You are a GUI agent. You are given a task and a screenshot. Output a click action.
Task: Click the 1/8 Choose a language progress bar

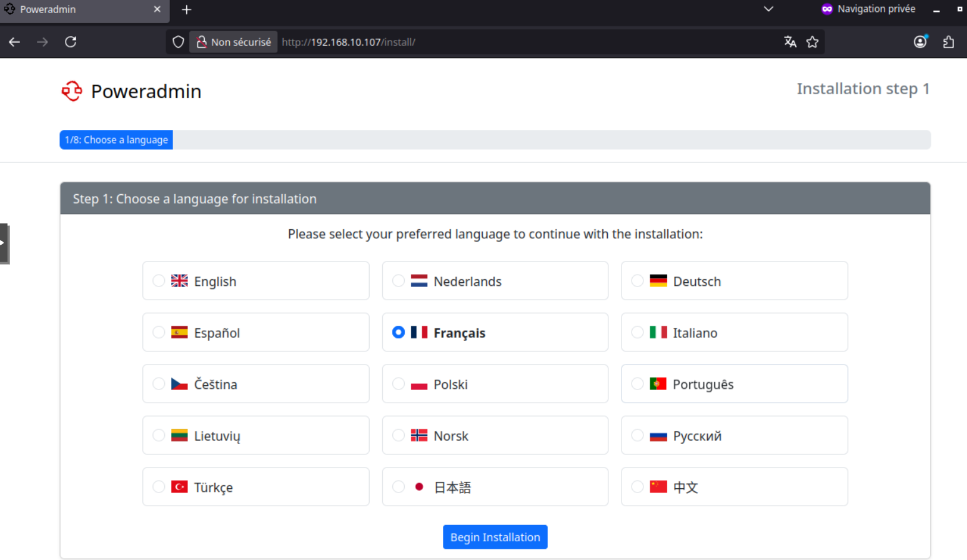tap(116, 140)
